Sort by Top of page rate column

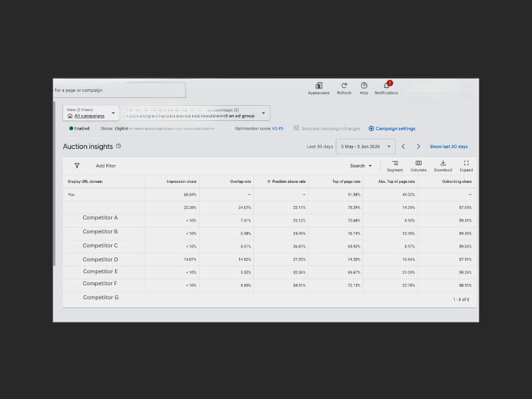point(346,182)
